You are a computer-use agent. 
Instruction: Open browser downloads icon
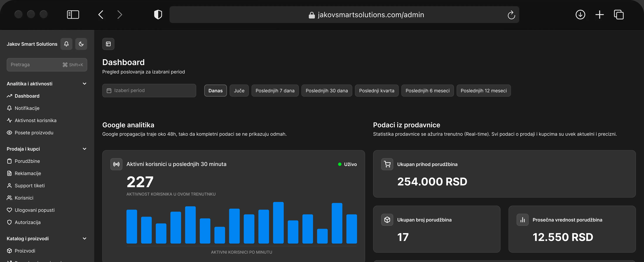[580, 15]
